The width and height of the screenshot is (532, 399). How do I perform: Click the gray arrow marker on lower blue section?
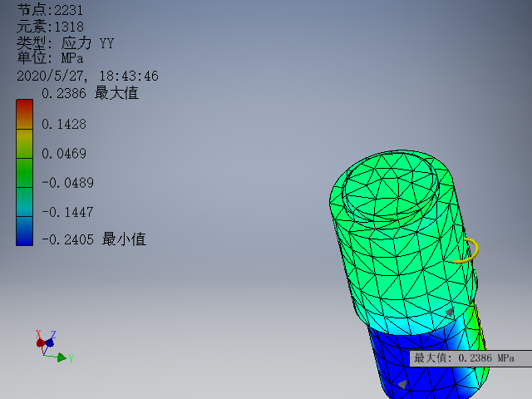[402, 384]
